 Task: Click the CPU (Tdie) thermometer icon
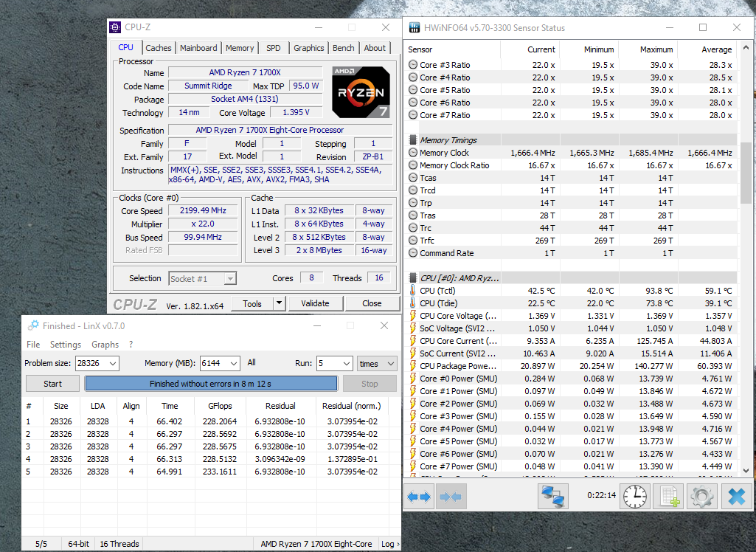click(413, 303)
